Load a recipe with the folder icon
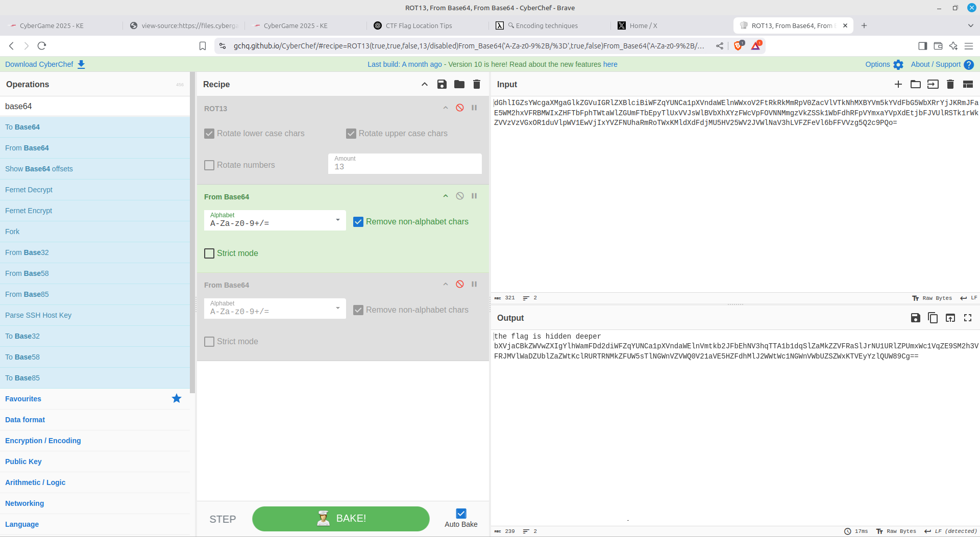This screenshot has height=537, width=980. point(459,84)
